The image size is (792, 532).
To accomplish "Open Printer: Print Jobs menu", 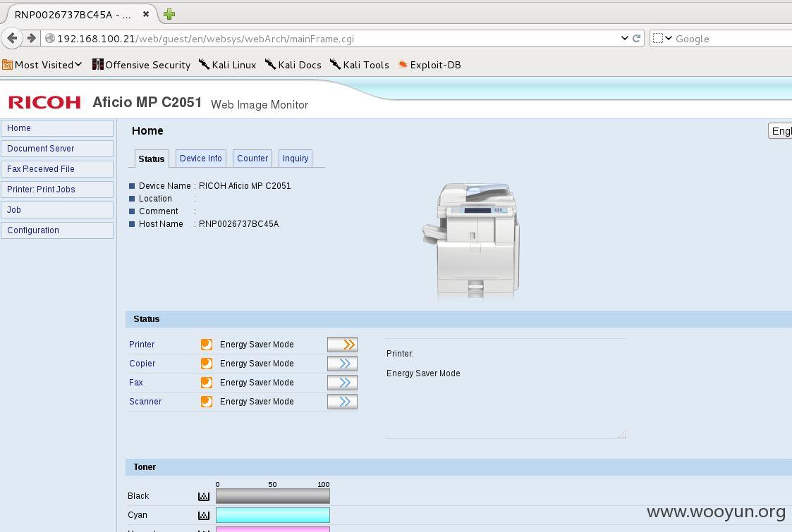I will pyautogui.click(x=57, y=190).
